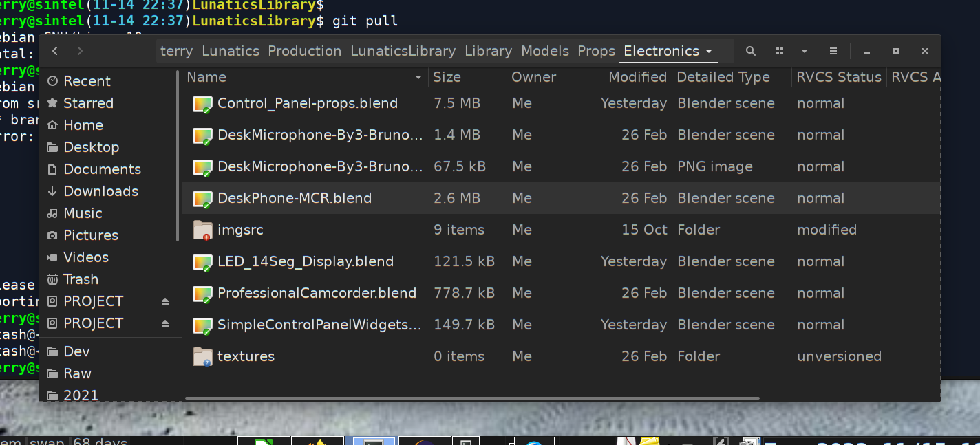Click the Control_Panel-props.blend file icon
Screen dimensions: 980x445
[202, 104]
